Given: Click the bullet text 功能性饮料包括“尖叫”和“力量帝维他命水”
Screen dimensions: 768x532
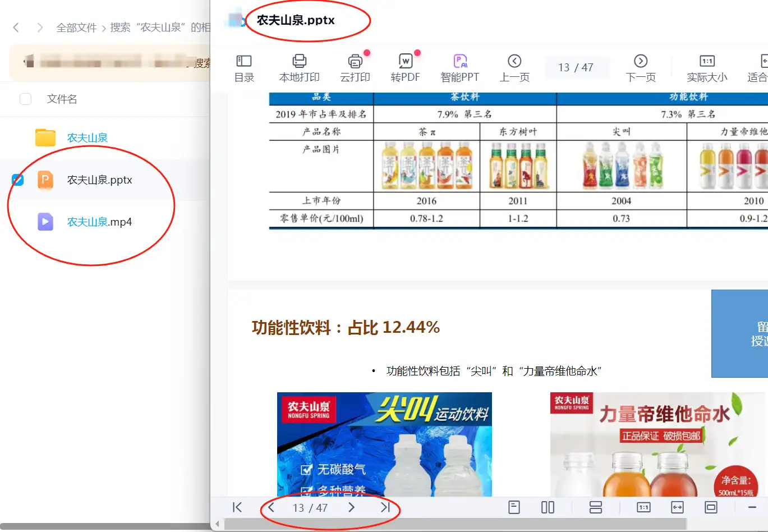Looking at the screenshot, I should click(494, 371).
